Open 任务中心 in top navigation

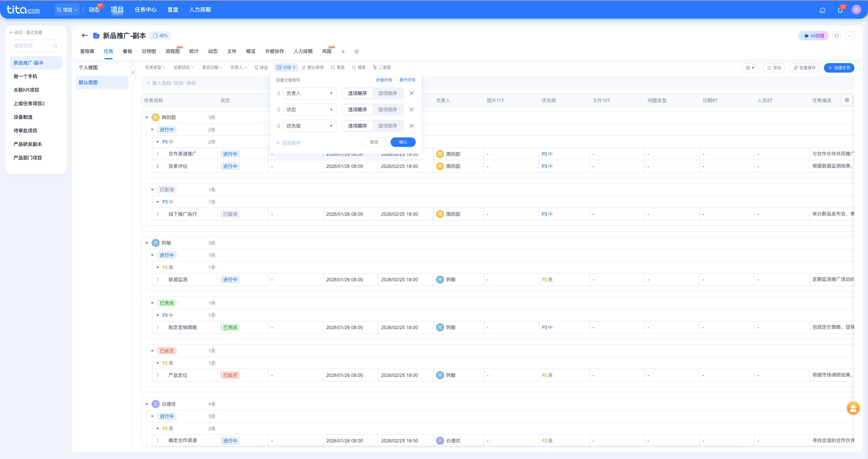pos(145,9)
